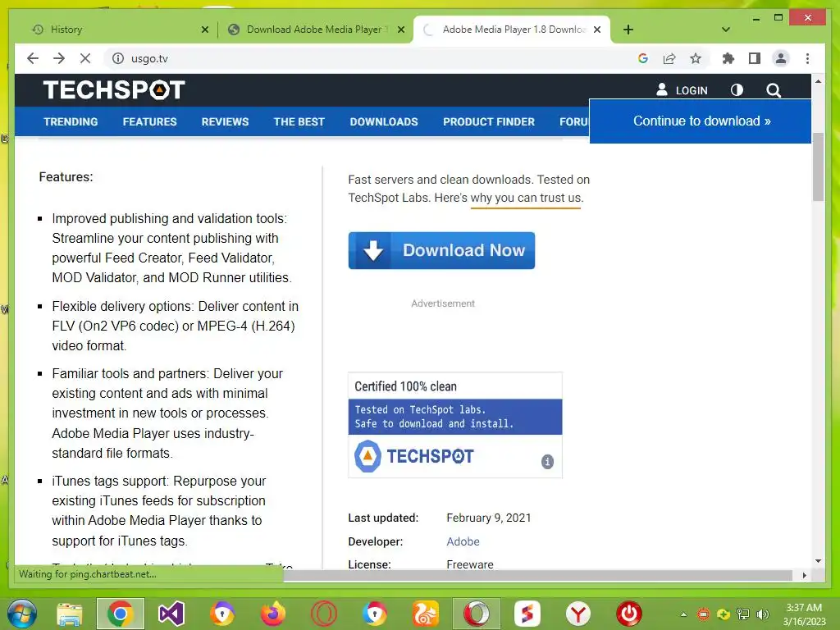Click the horizontal scrollbar right arrow

804,575
